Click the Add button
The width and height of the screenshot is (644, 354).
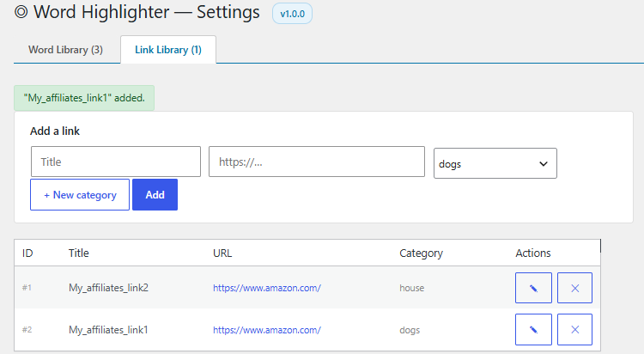[x=155, y=194]
